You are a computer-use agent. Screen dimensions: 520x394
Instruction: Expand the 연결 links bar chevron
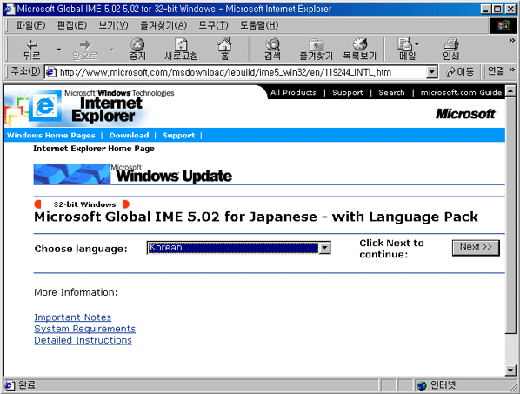512,70
